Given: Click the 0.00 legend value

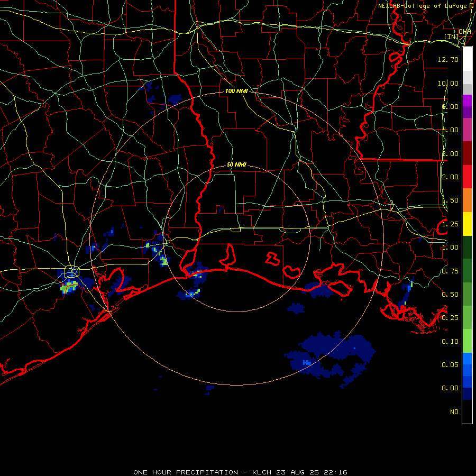Looking at the screenshot, I should tap(450, 388).
